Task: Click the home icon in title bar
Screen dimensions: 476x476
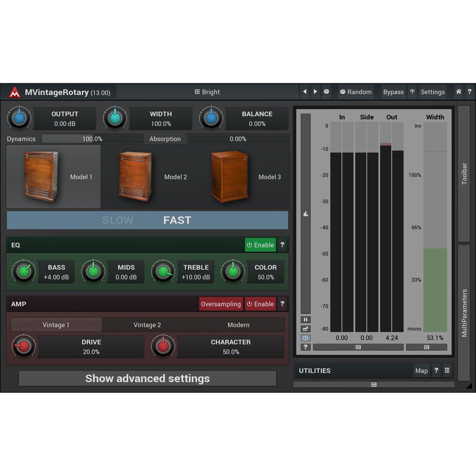Action: click(x=459, y=92)
